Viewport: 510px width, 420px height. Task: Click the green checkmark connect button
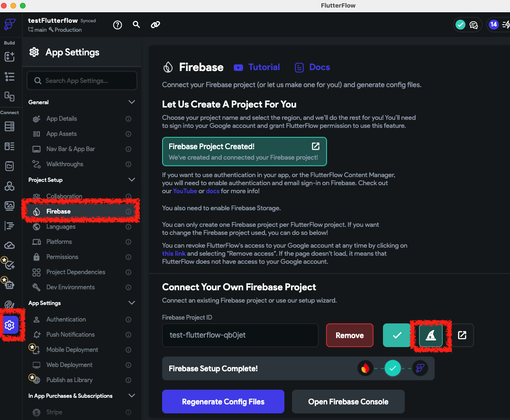click(397, 335)
